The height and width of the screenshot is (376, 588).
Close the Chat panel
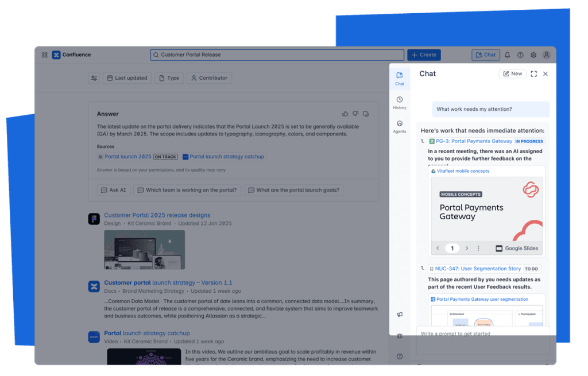click(546, 74)
